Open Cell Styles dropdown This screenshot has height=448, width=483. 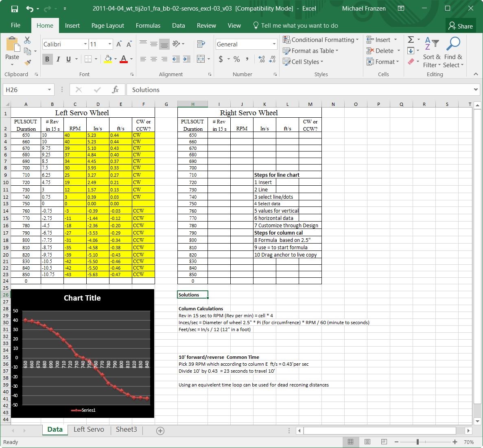coord(303,62)
